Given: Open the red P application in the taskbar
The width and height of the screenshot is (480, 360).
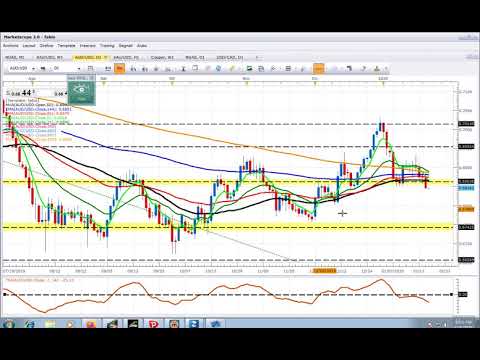Looking at the screenshot, I should point(154,323).
